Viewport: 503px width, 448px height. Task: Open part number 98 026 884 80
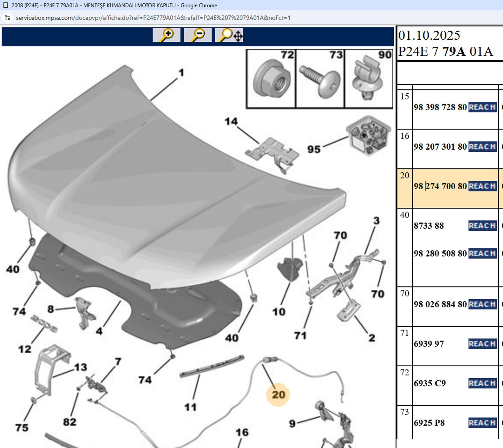pos(440,304)
